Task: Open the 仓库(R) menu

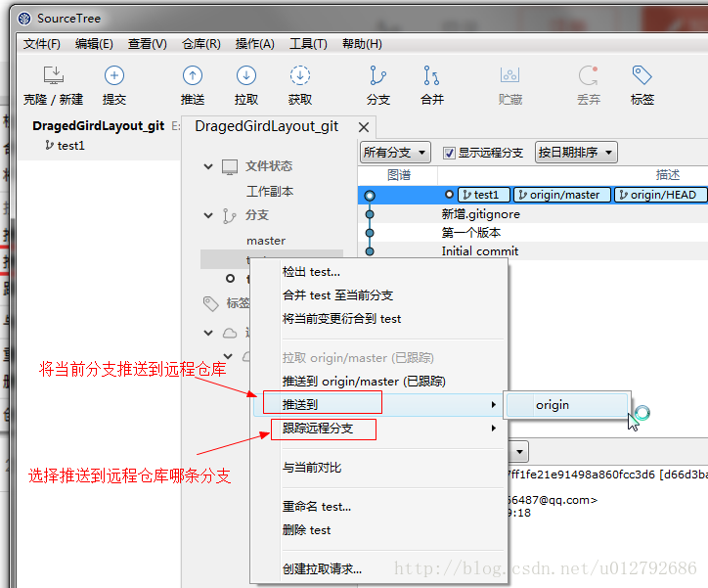Action: pos(200,44)
